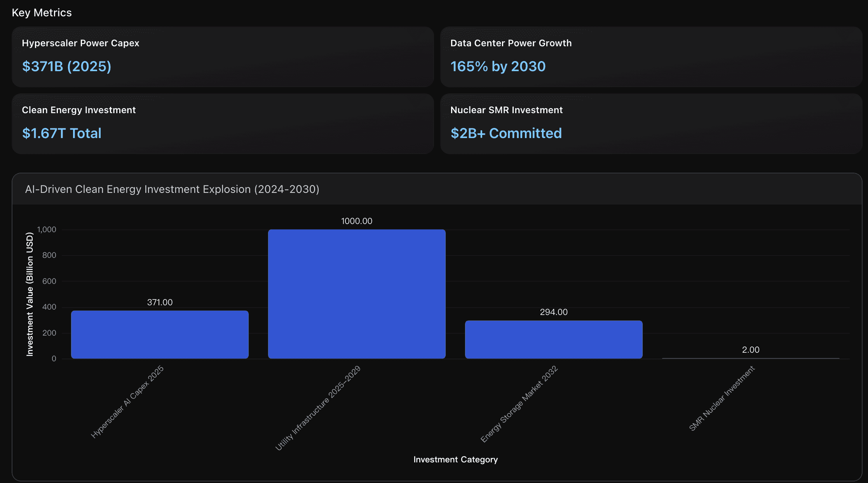
Task: Click the Hyperscaler AI Capex 2025 bar
Action: (x=160, y=334)
